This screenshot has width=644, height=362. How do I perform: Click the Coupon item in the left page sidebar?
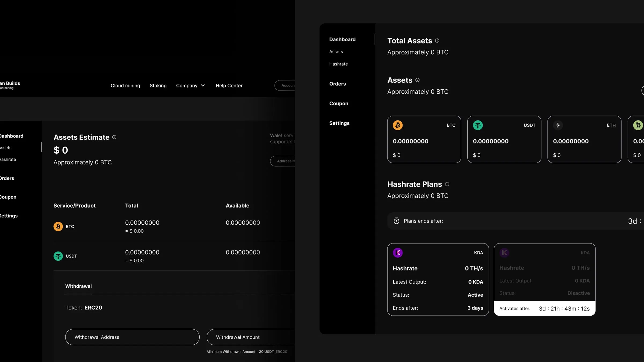click(x=8, y=197)
